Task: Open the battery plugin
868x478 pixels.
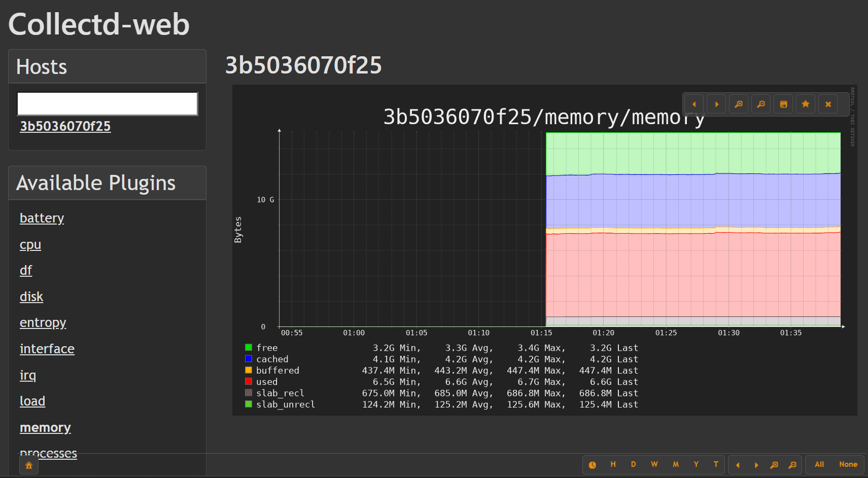Action: pos(42,218)
